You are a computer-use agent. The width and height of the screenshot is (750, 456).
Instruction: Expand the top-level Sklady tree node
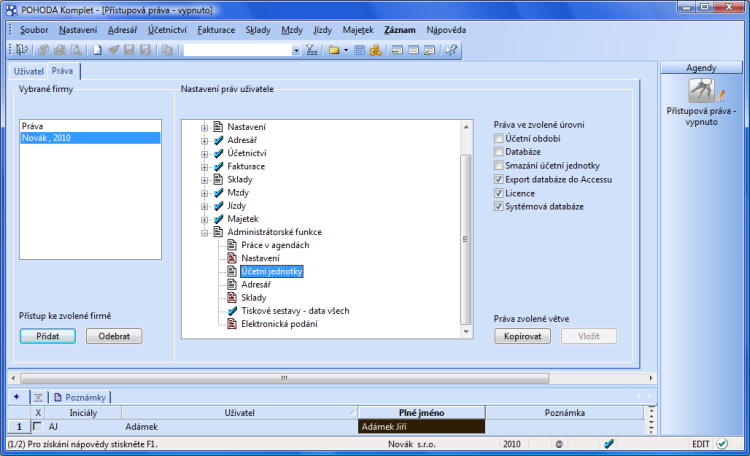coord(204,180)
